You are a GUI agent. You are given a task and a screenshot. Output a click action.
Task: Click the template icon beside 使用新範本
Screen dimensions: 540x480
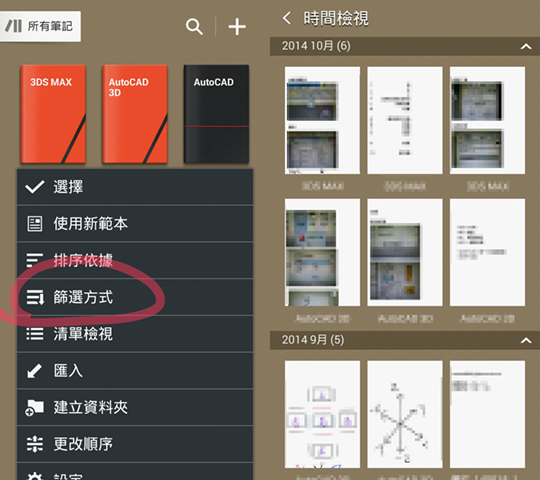click(x=35, y=224)
